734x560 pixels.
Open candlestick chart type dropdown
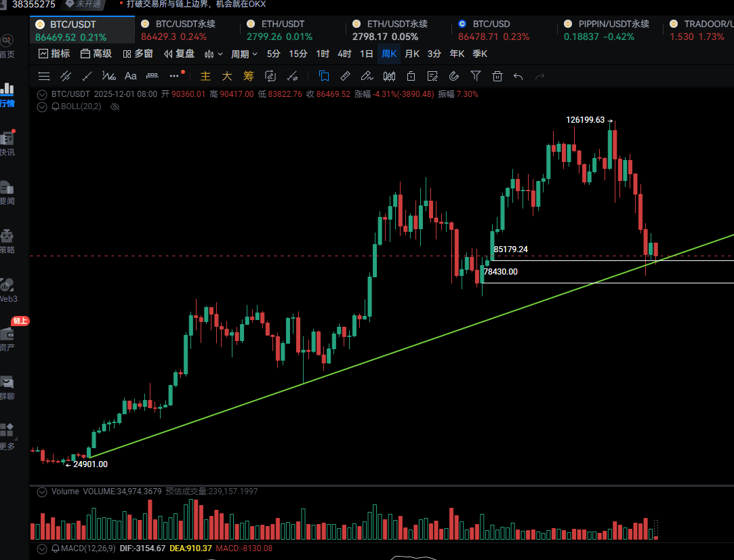tap(213, 54)
